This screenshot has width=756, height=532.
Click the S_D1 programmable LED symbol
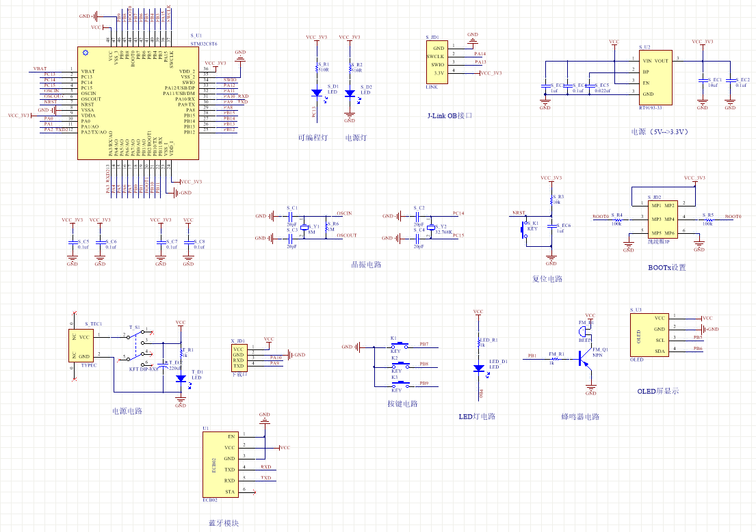[x=316, y=92]
